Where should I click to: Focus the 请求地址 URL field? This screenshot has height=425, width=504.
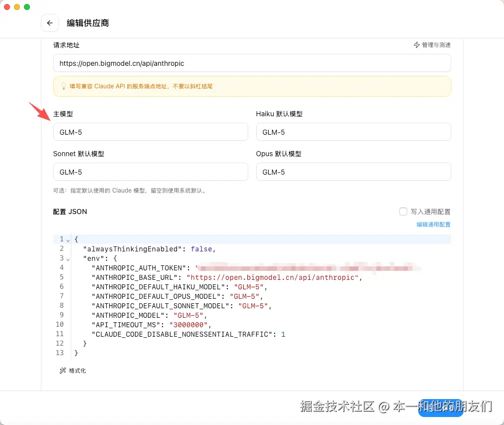tap(252, 63)
